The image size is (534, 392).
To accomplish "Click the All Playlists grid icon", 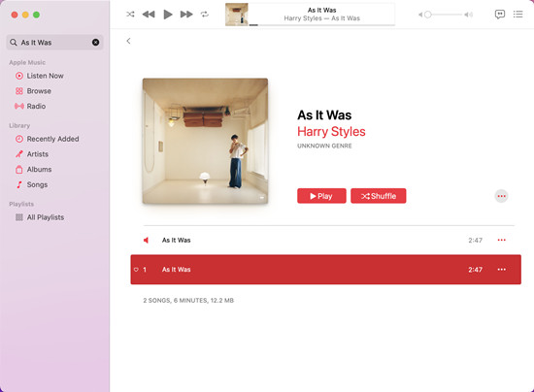I will point(19,217).
